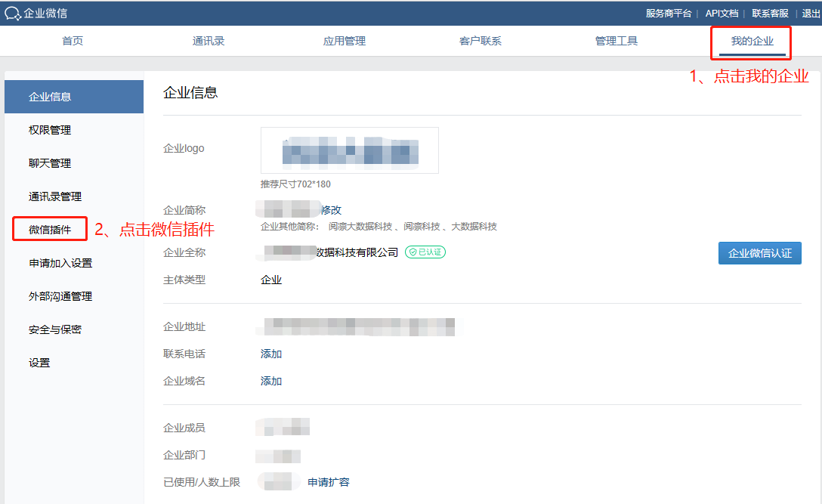Image resolution: width=822 pixels, height=504 pixels.
Task: Click the 企业全称 label
Action: coord(184,253)
